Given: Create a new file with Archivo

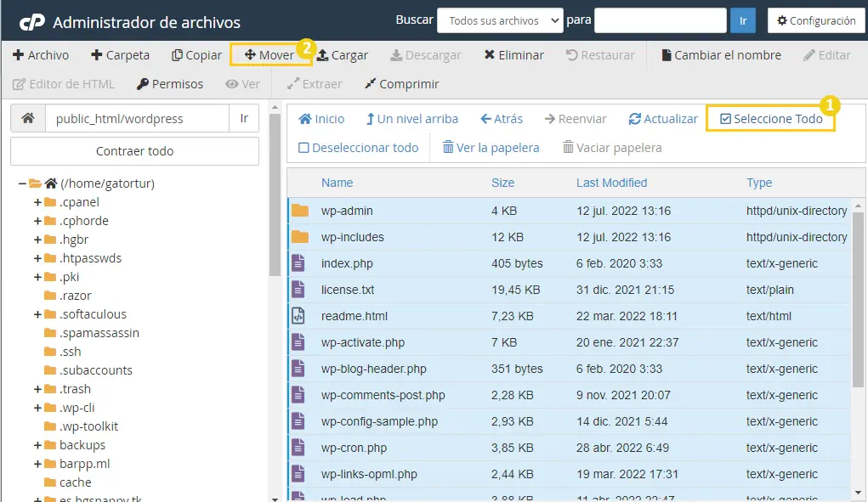Looking at the screenshot, I should (x=41, y=55).
